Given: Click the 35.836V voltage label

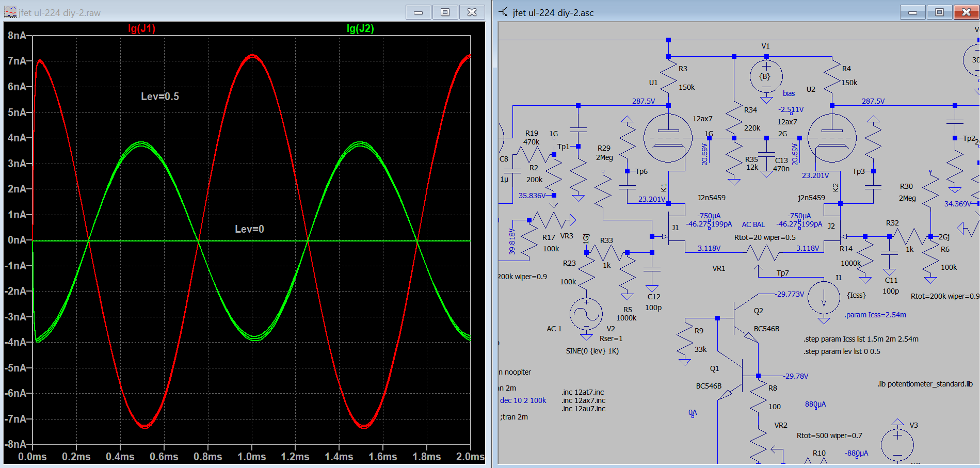Looking at the screenshot, I should coord(532,196).
